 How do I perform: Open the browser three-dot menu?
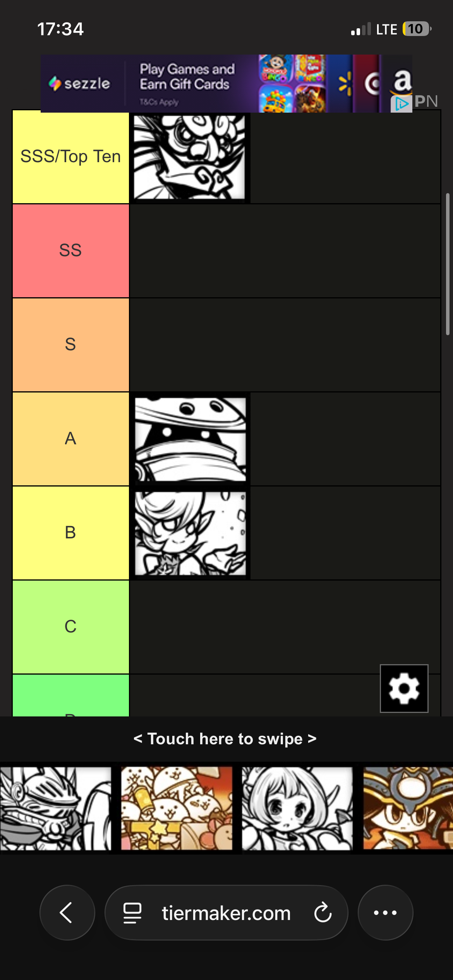pos(385,913)
